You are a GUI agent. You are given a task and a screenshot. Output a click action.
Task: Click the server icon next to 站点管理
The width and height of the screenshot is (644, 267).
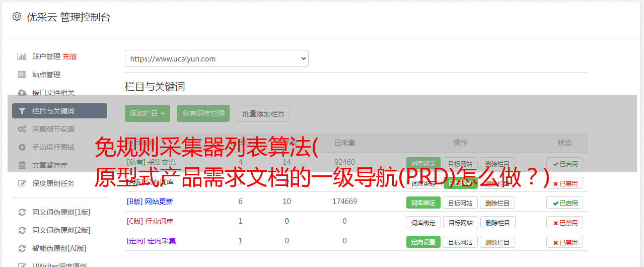tap(22, 75)
